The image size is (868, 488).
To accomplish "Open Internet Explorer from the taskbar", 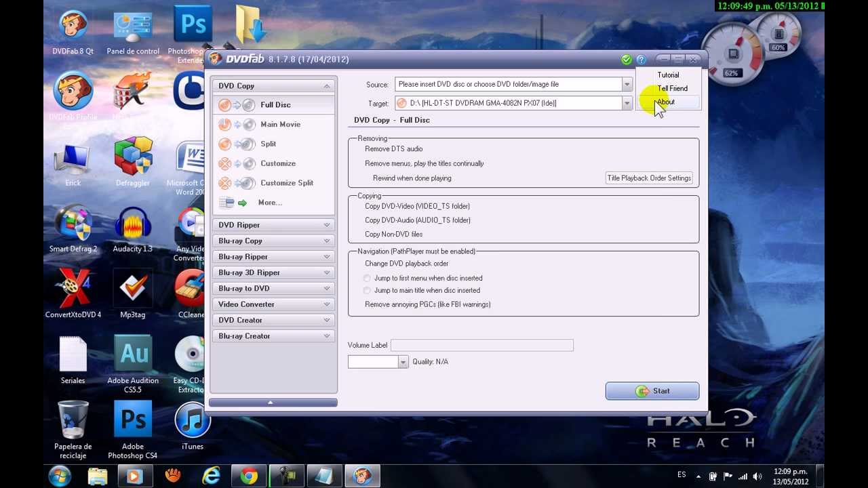I will [x=211, y=476].
